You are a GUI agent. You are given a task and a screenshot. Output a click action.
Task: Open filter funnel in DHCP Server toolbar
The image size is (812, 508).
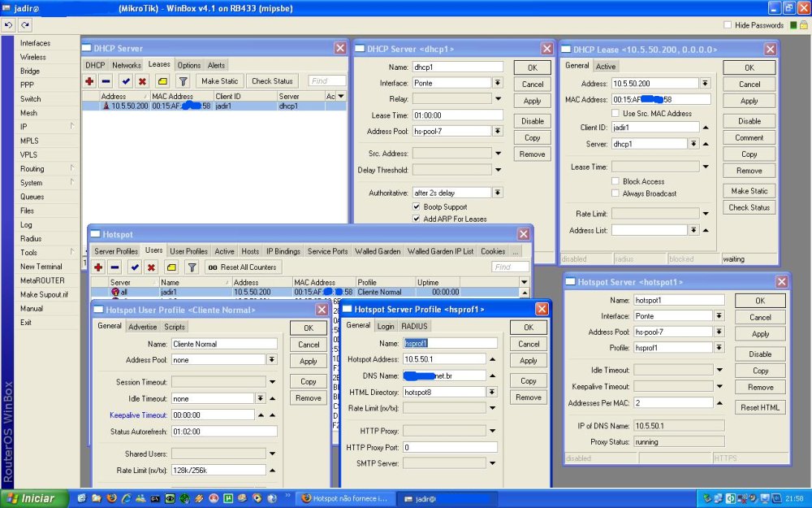tap(183, 81)
